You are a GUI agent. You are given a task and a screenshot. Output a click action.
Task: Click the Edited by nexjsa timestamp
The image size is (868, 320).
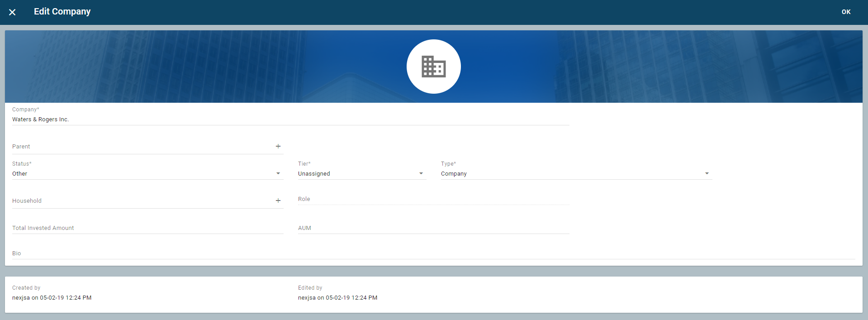(337, 298)
